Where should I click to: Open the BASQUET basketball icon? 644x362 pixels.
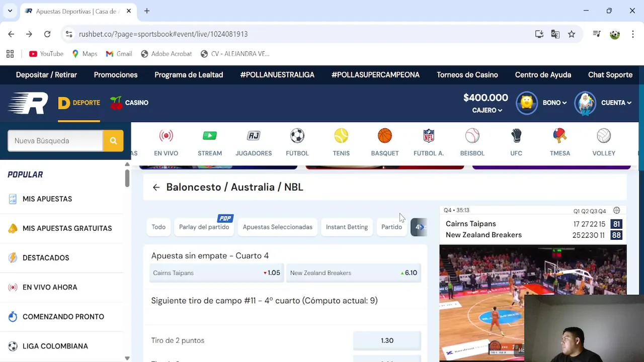385,136
